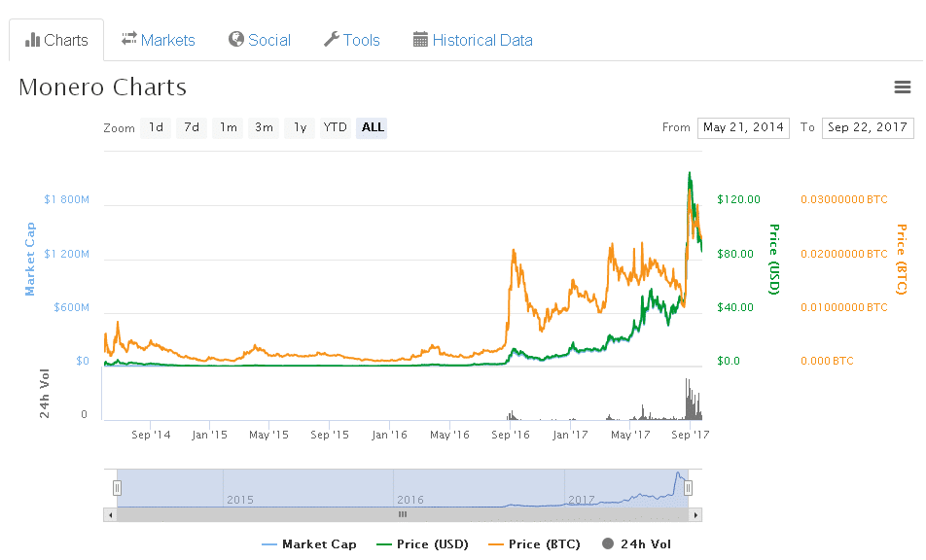Click the vertical Price (BTC) axis title
Viewport: 926px width, 560px height.
pos(901,259)
